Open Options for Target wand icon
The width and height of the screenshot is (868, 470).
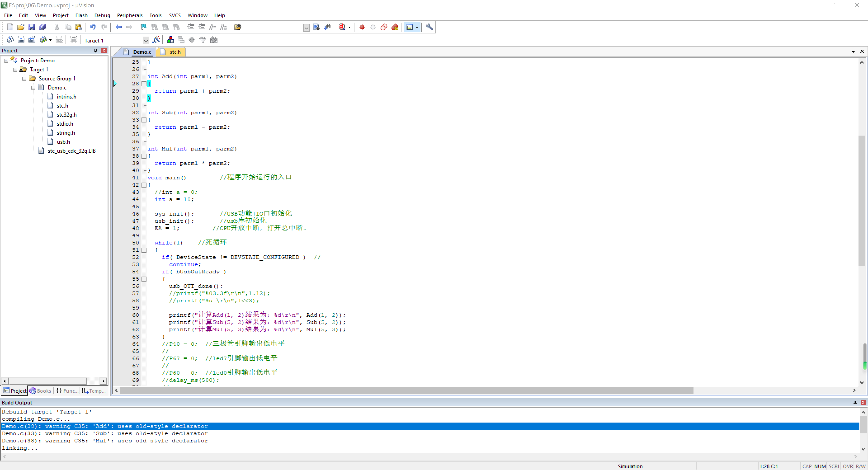point(156,40)
